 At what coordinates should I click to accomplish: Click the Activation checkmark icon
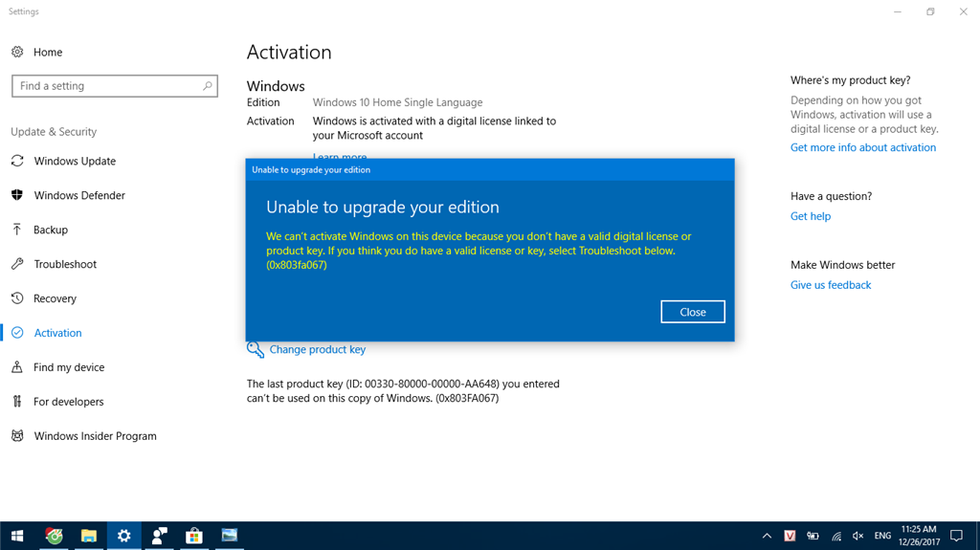17,333
